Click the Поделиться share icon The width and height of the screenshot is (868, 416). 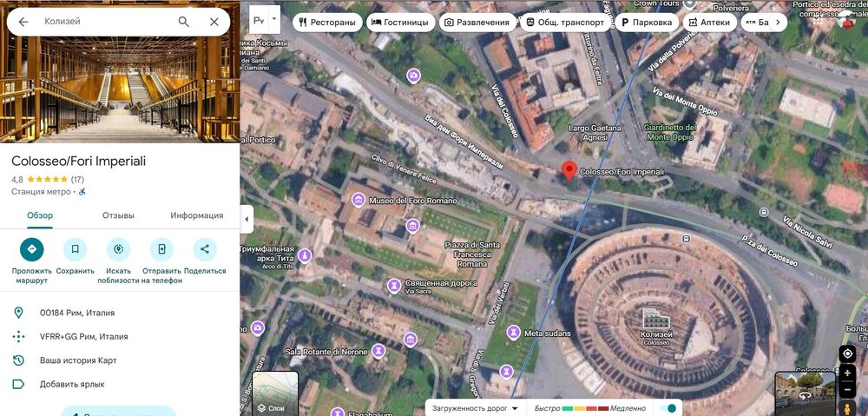(205, 250)
